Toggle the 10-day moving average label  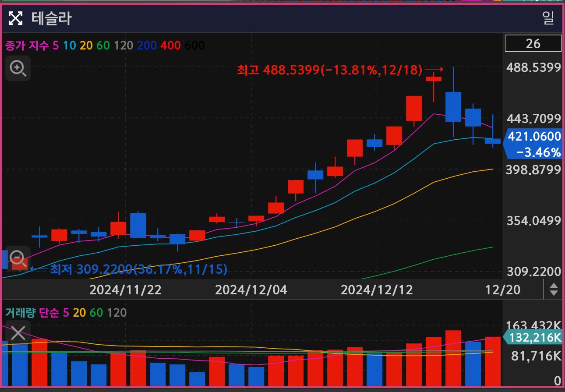coord(69,45)
